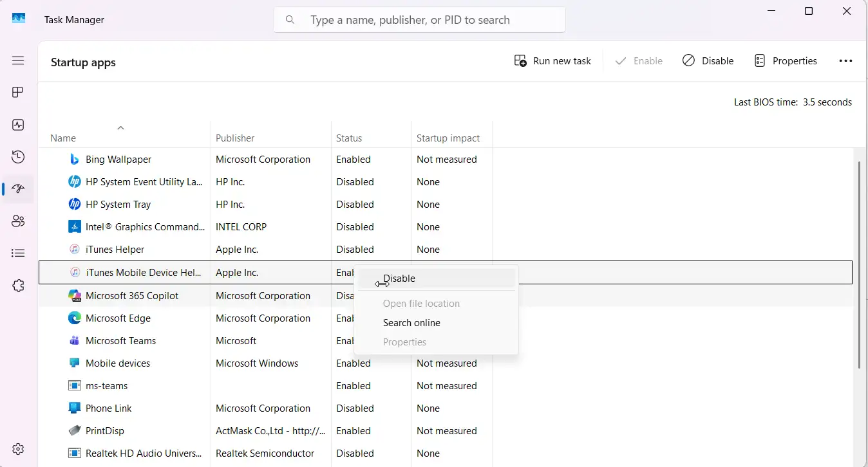The image size is (868, 467).
Task: Click Properties in the context menu
Action: click(436, 342)
